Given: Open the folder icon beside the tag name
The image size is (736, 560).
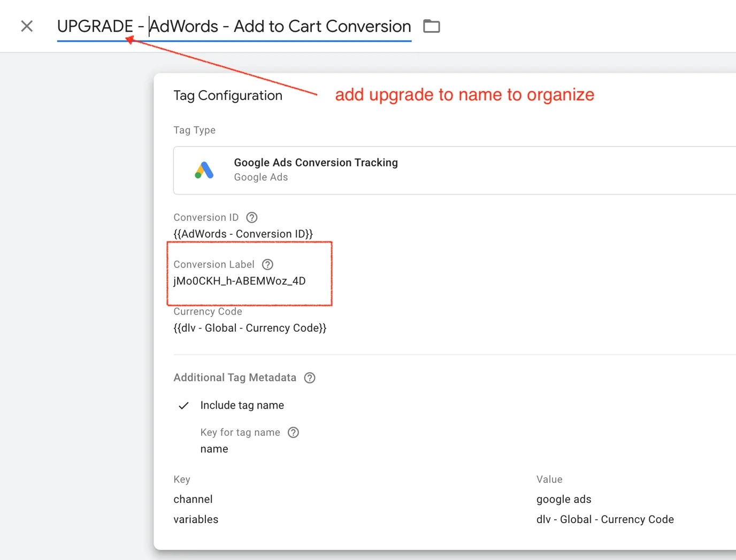Looking at the screenshot, I should (x=432, y=26).
